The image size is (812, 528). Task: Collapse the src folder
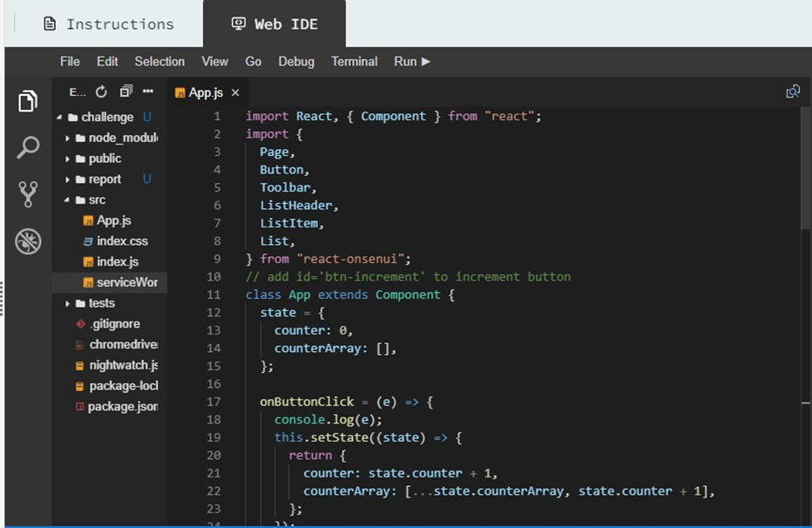[x=67, y=200]
